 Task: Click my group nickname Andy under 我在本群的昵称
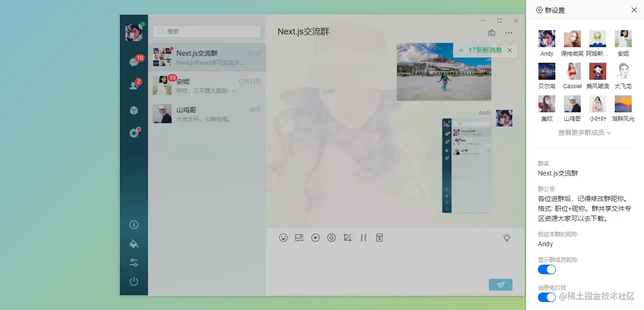545,244
